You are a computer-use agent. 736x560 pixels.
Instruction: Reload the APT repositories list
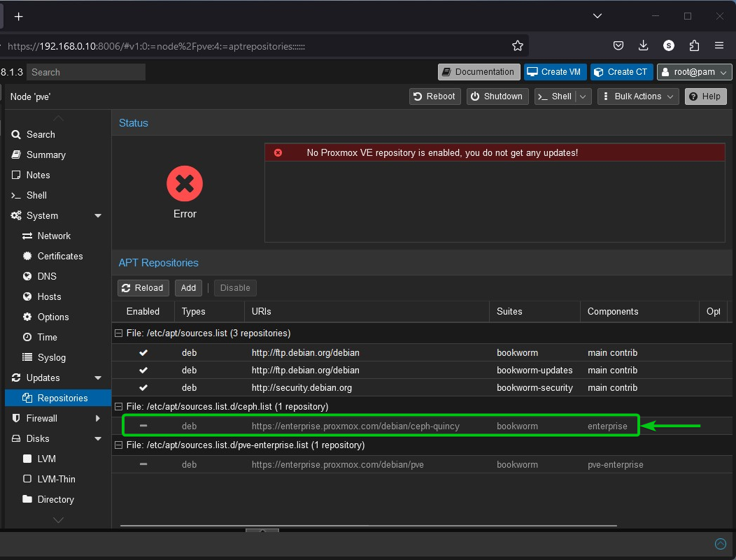(x=143, y=288)
